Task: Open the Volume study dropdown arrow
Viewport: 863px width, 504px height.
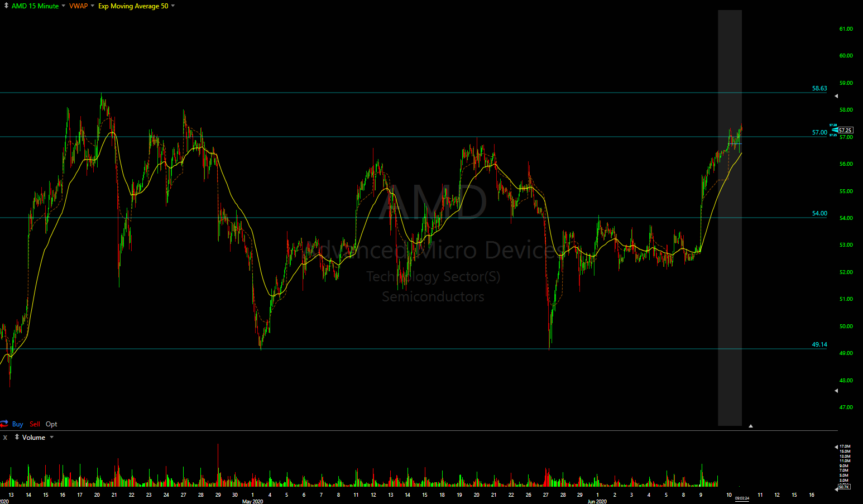Action: [x=52, y=438]
